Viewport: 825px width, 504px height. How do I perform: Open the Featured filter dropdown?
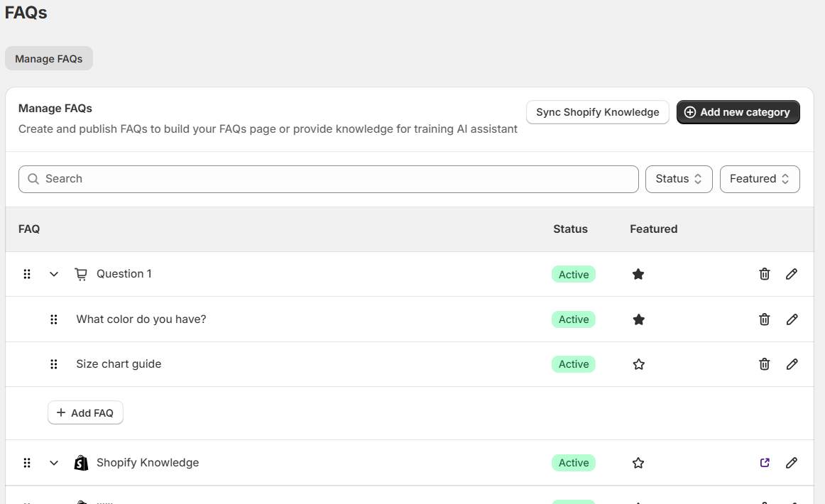point(759,179)
